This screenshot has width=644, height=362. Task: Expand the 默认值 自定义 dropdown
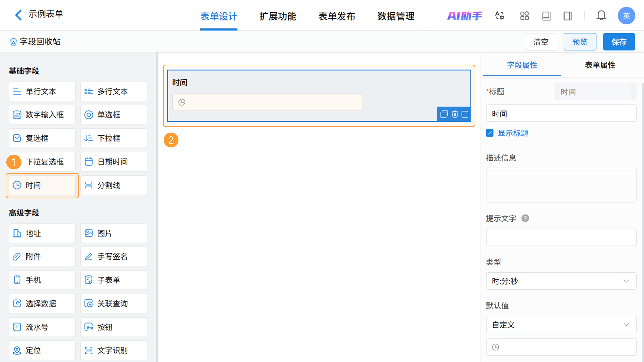point(561,324)
